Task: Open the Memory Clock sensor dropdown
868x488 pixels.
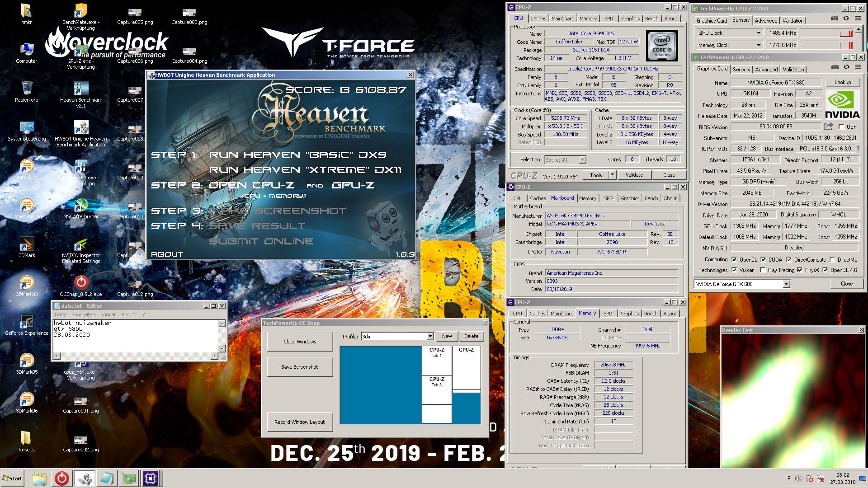Action: coord(759,45)
